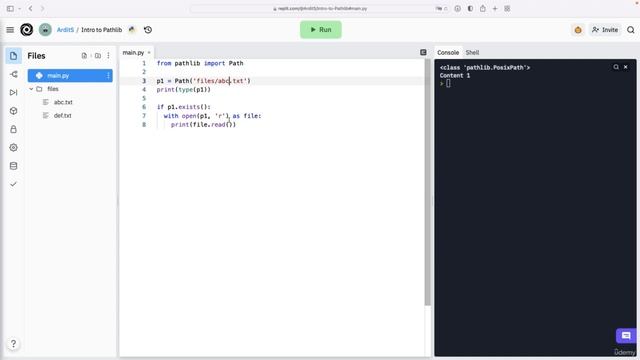Click the 'Content 1' console output
Image resolution: width=640 pixels, height=360 pixels.
point(455,76)
